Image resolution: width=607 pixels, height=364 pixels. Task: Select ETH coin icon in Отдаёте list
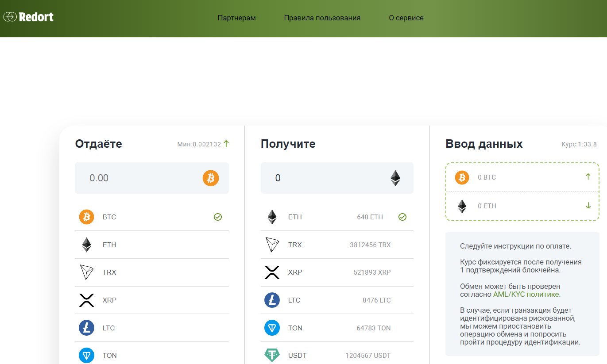pyautogui.click(x=87, y=245)
